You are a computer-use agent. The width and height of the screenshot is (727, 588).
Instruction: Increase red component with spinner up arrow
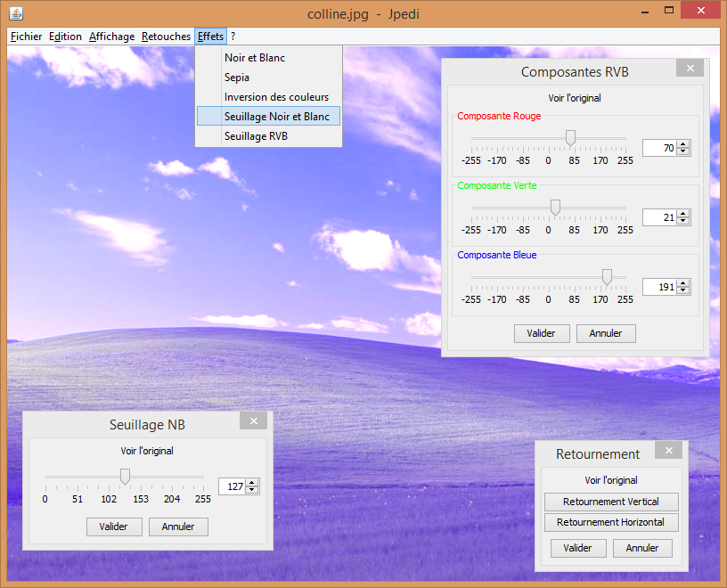pos(683,144)
